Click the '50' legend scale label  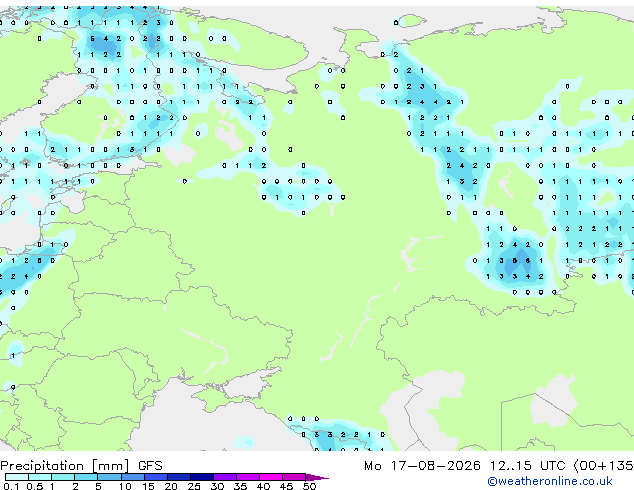[309, 486]
